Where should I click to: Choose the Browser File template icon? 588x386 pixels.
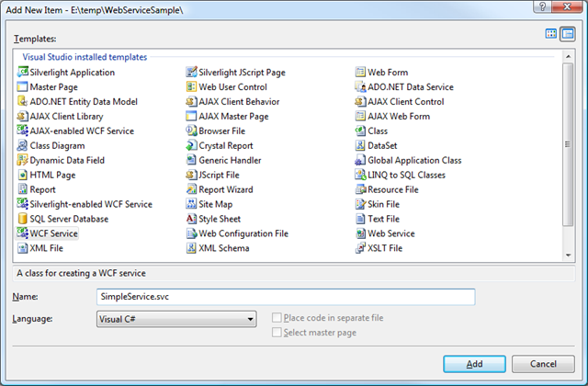pyautogui.click(x=192, y=131)
